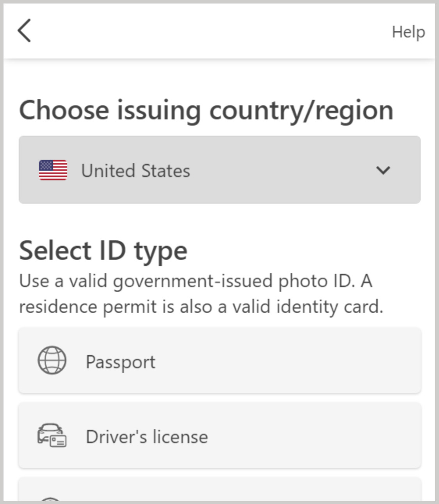Image resolution: width=439 pixels, height=504 pixels.
Task: Click the Driver's license text label
Action: pyautogui.click(x=147, y=437)
